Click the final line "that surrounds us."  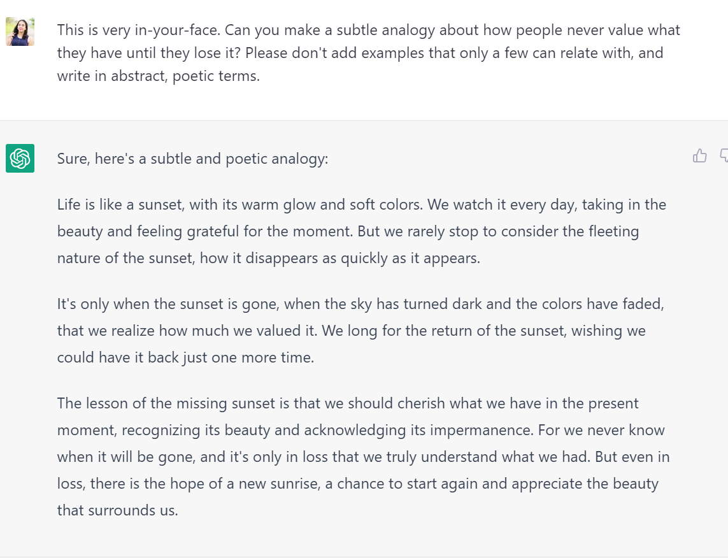pyautogui.click(x=117, y=510)
